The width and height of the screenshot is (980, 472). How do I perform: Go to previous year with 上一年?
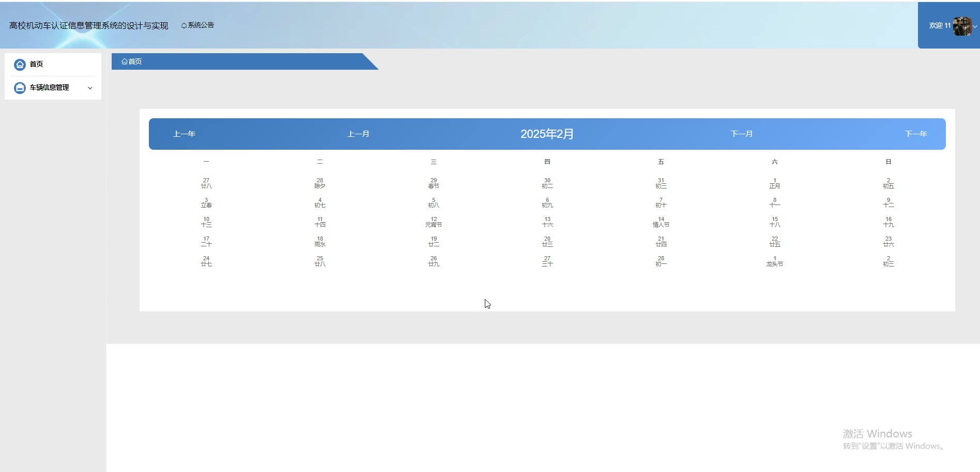[184, 134]
